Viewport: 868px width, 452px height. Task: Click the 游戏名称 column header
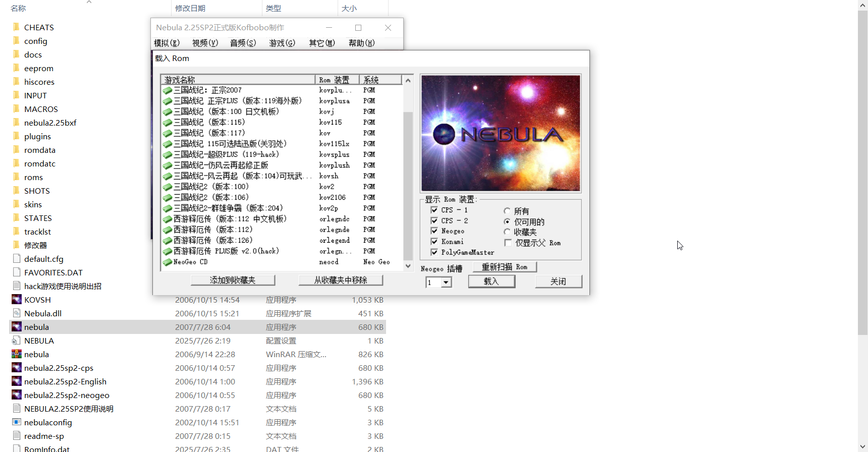[x=238, y=80]
